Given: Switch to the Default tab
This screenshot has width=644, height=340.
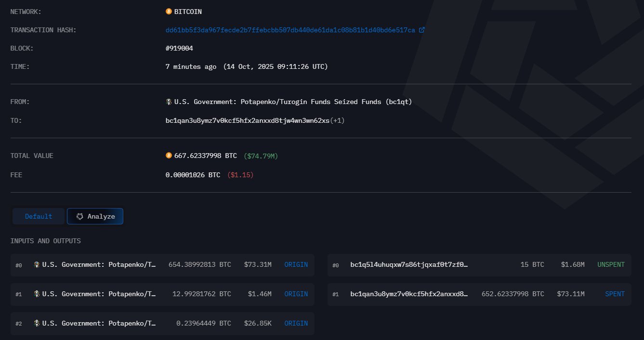Looking at the screenshot, I should coord(38,216).
